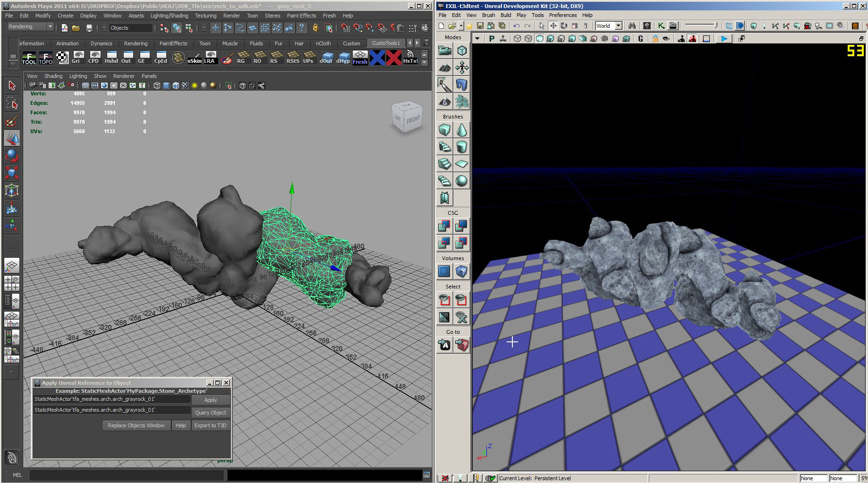Click the Export to T3D button

(211, 425)
